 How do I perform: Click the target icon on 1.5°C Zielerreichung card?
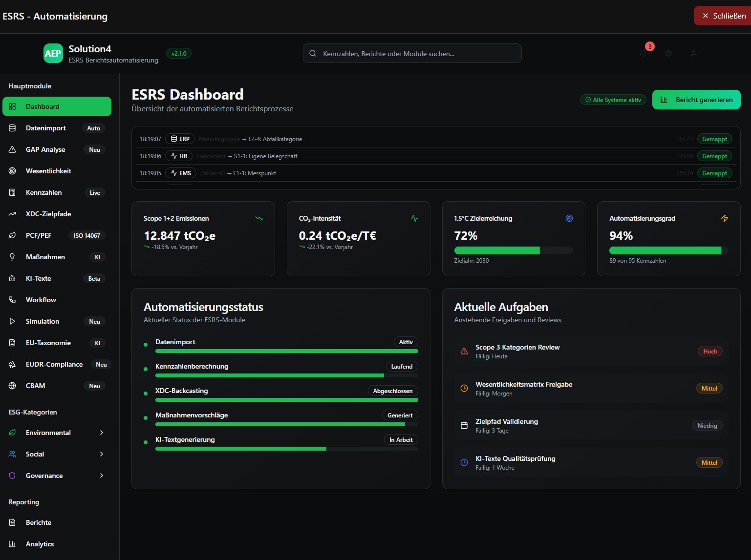coord(569,218)
